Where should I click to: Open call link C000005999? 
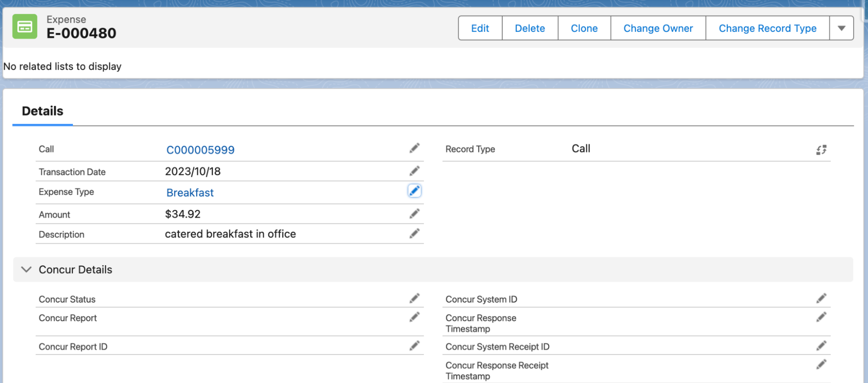tap(200, 150)
